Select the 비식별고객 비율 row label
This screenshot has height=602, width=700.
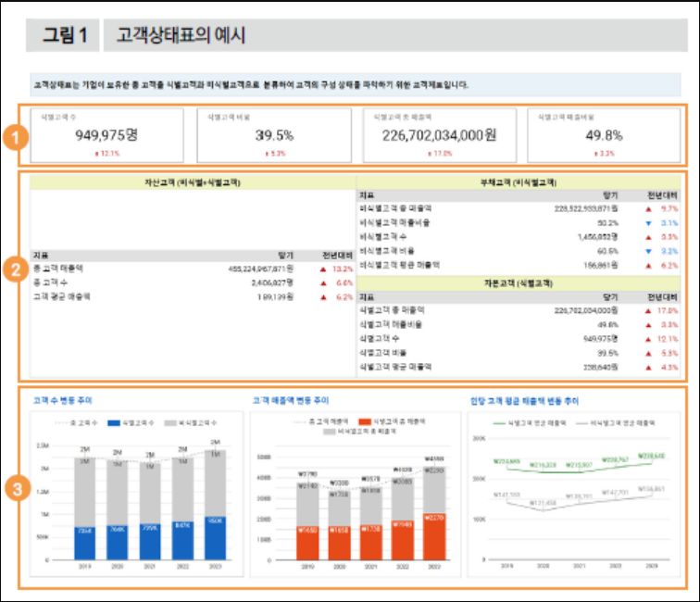(387, 251)
